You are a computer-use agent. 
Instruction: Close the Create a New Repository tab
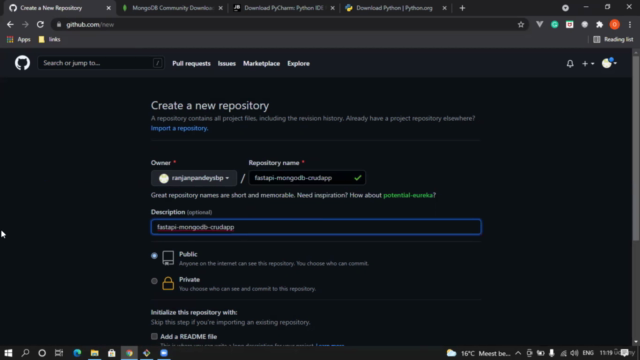click(109, 8)
